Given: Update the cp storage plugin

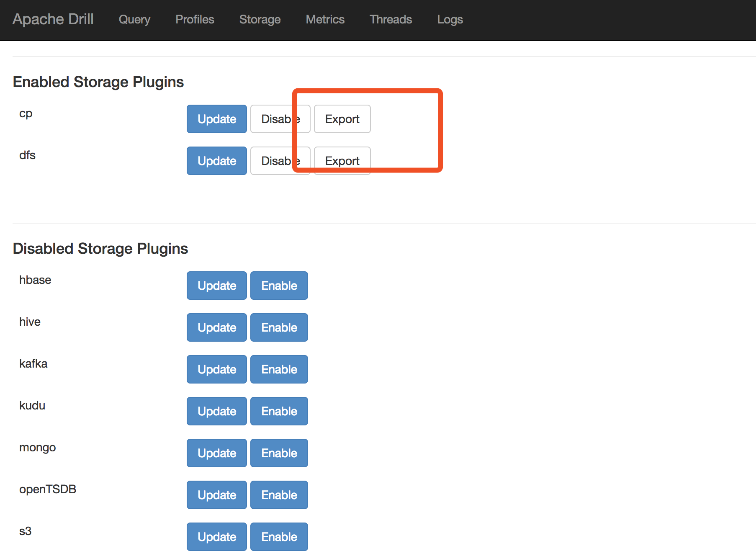Looking at the screenshot, I should tap(217, 119).
